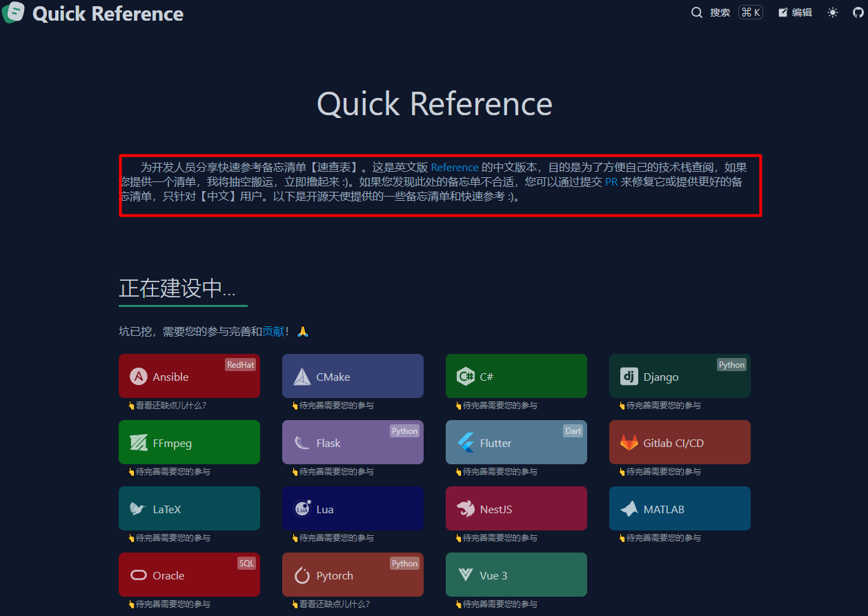Click the Python tag on Django
Image resolution: width=868 pixels, height=616 pixels.
coord(731,365)
